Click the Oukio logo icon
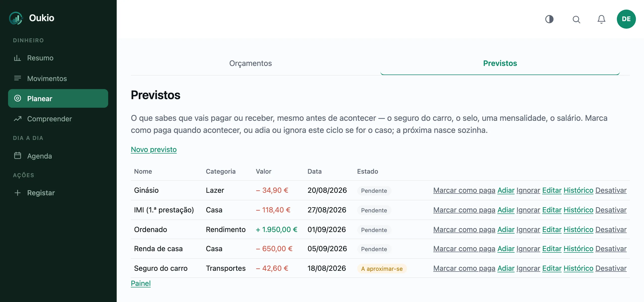644x302 pixels. (16, 18)
